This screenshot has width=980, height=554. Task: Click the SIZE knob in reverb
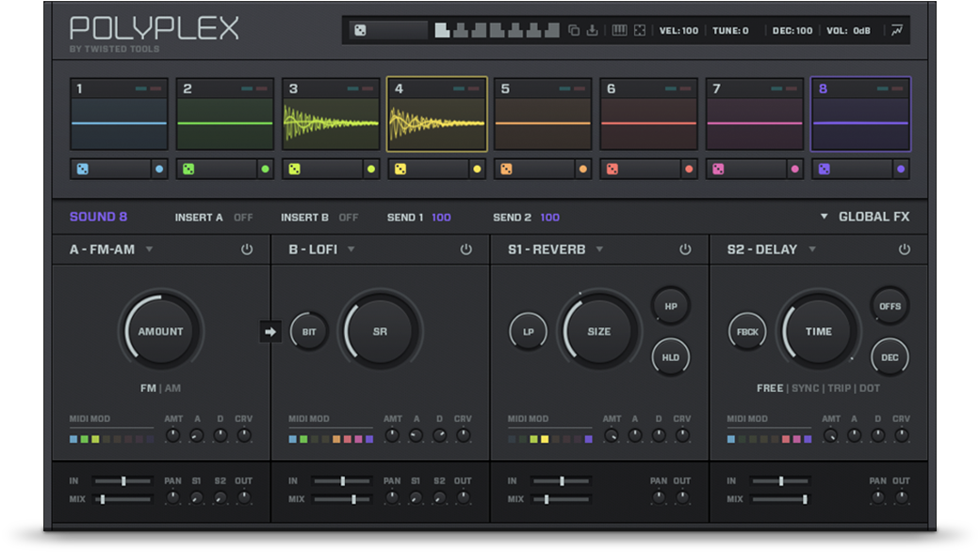coord(598,331)
